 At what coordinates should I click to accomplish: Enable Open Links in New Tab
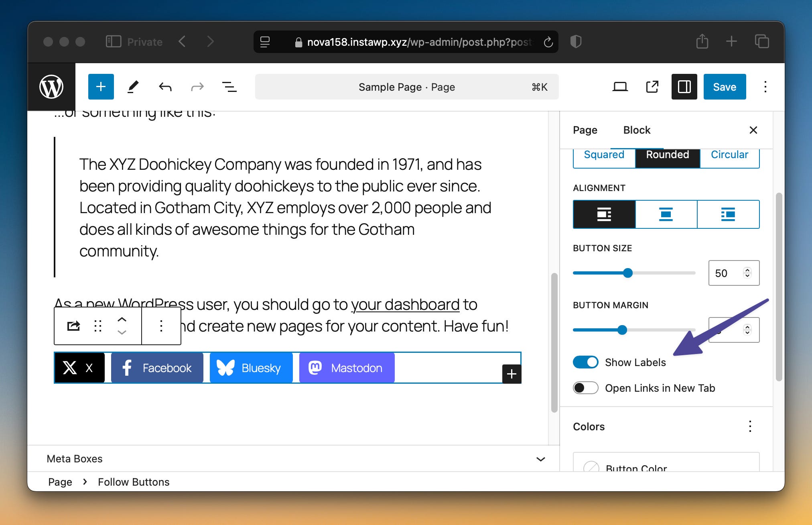585,388
